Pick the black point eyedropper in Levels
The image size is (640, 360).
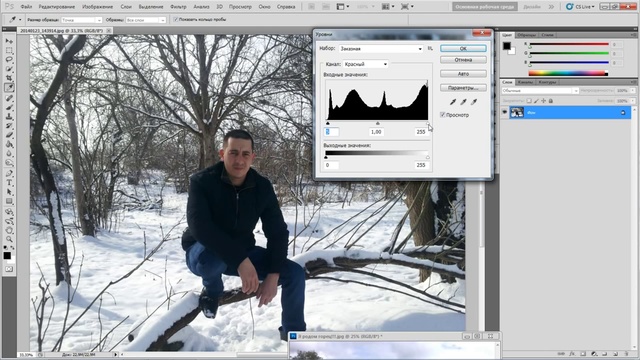(x=453, y=102)
